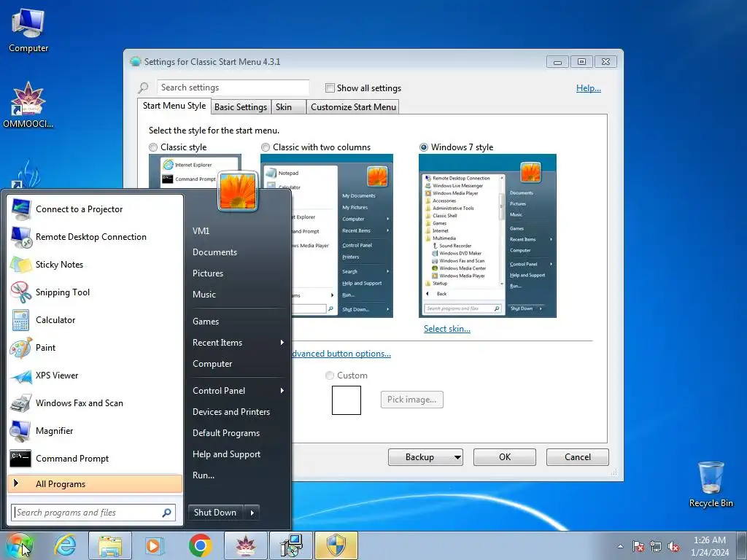Screen dimensions: 747x560
Task: Click custom button image preview box
Action: [347, 400]
